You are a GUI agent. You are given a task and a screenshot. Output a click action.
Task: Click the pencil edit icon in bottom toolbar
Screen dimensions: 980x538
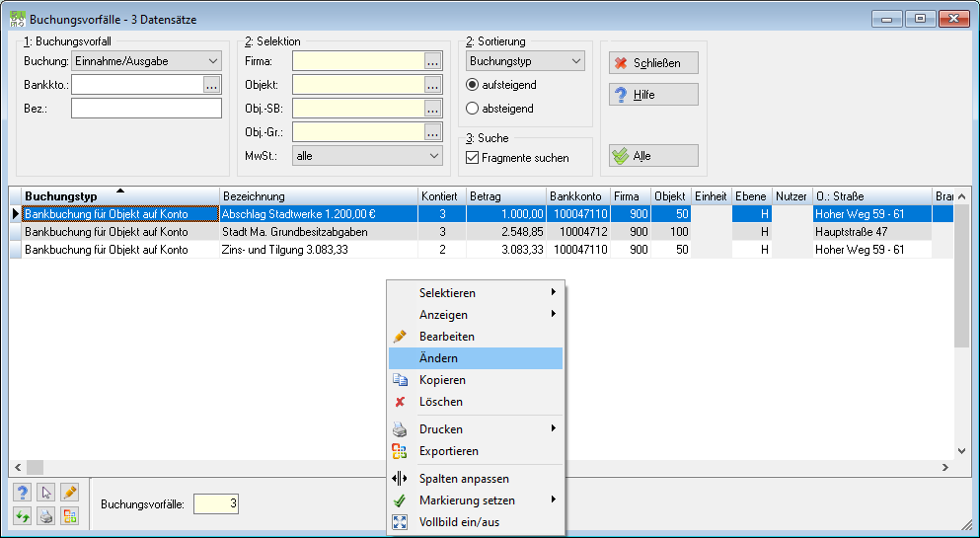[69, 493]
